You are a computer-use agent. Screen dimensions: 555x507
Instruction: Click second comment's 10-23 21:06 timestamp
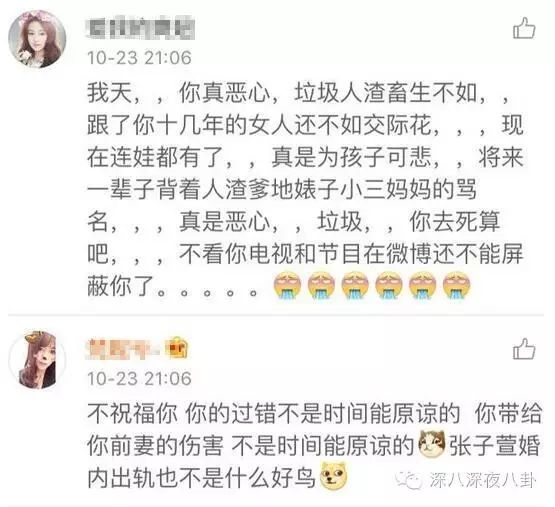139,378
